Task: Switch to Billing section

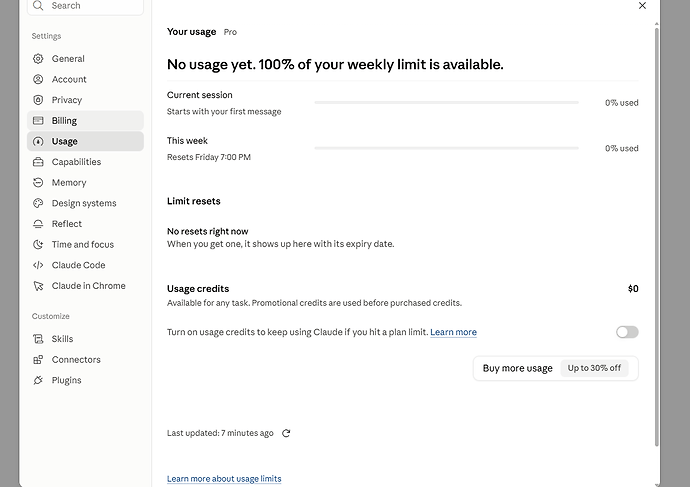Action: pyautogui.click(x=85, y=121)
